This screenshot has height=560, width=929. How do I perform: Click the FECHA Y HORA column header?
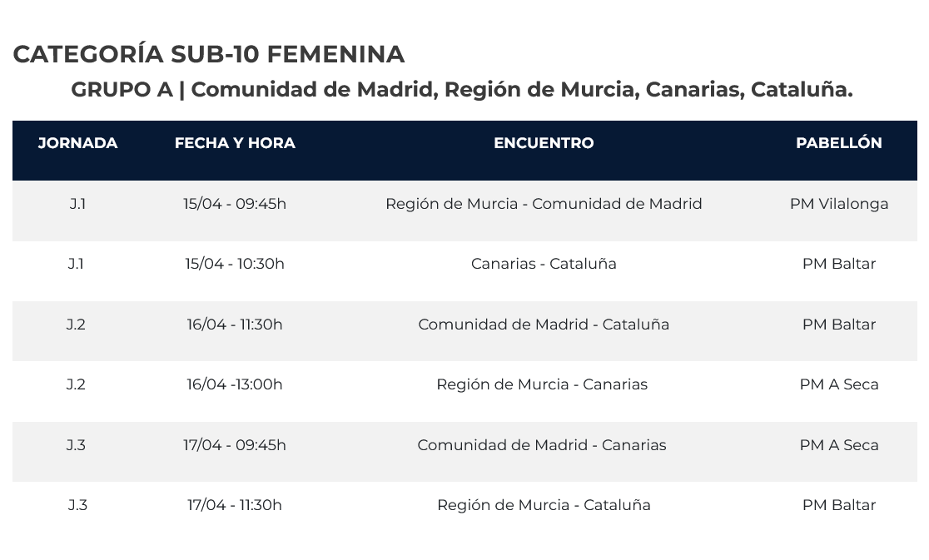[x=235, y=143]
